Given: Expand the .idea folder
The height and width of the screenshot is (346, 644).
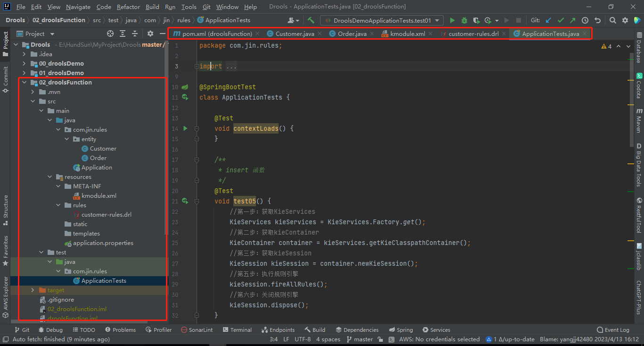Looking at the screenshot, I should 25,54.
